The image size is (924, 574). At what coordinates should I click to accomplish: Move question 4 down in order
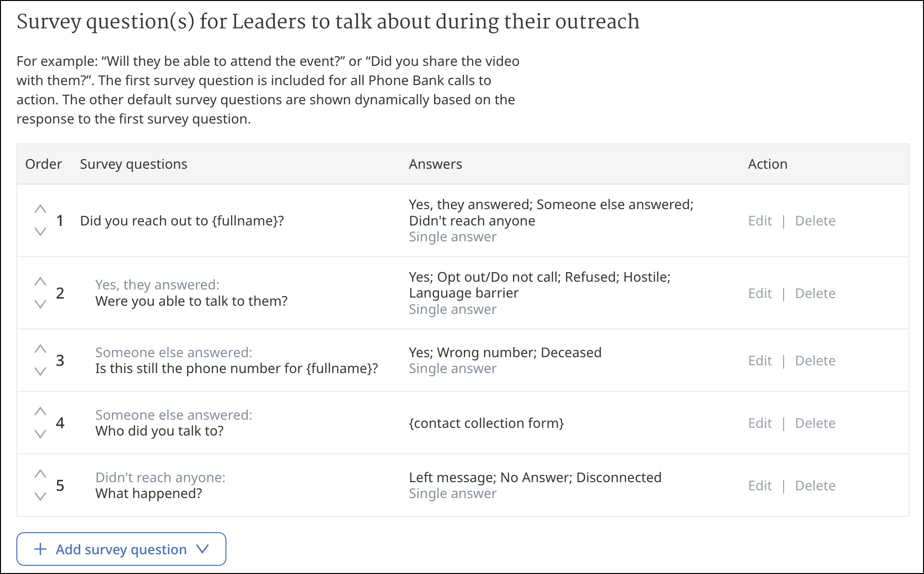40,434
